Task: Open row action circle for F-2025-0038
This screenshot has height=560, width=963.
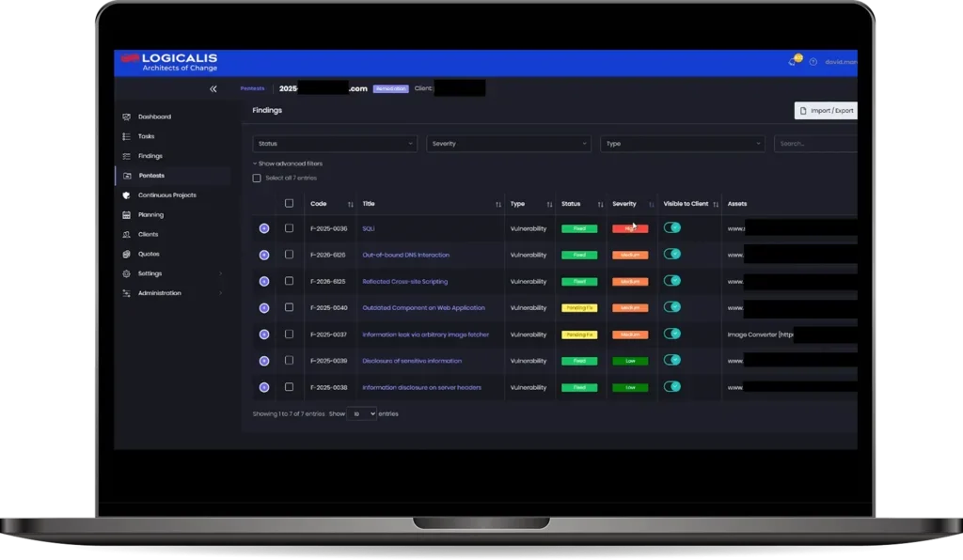Action: tap(264, 387)
